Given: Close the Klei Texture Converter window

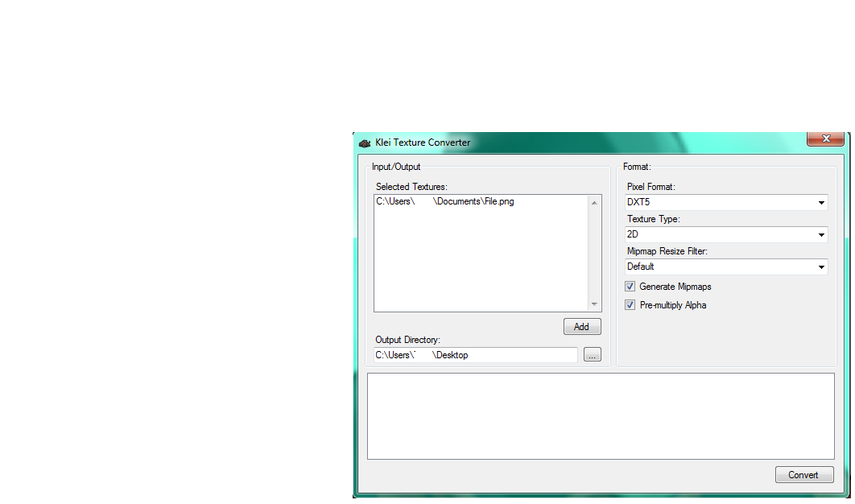Looking at the screenshot, I should pyautogui.click(x=825, y=139).
